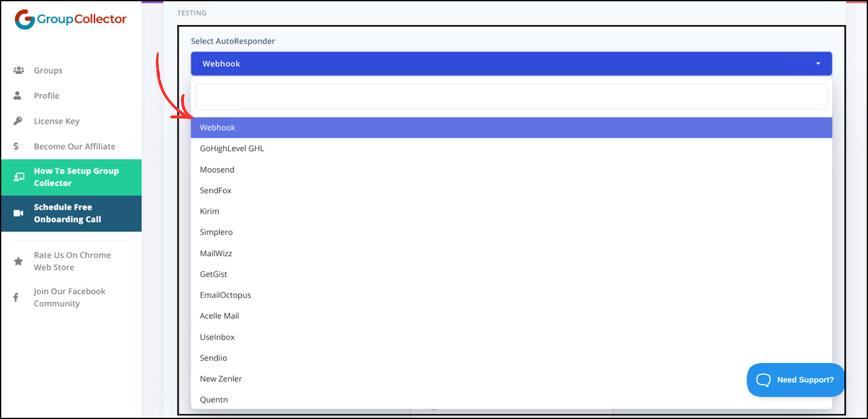Click the star icon for Chrome rating
The image size is (868, 419).
point(18,261)
